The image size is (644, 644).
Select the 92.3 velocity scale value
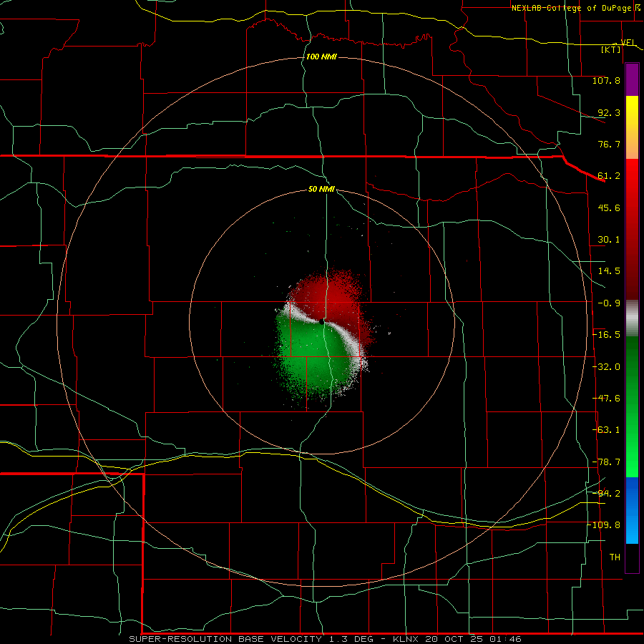609,112
